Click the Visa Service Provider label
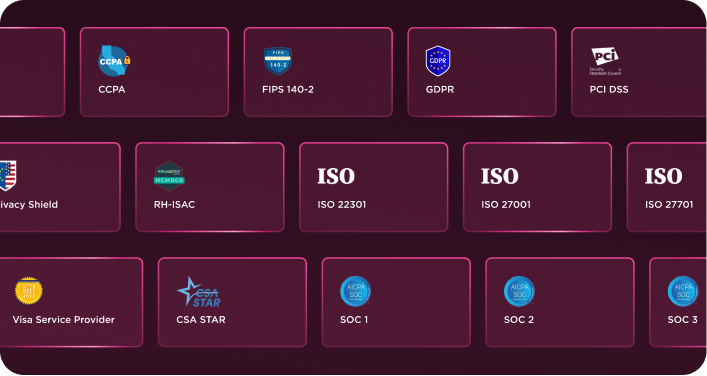 [64, 320]
